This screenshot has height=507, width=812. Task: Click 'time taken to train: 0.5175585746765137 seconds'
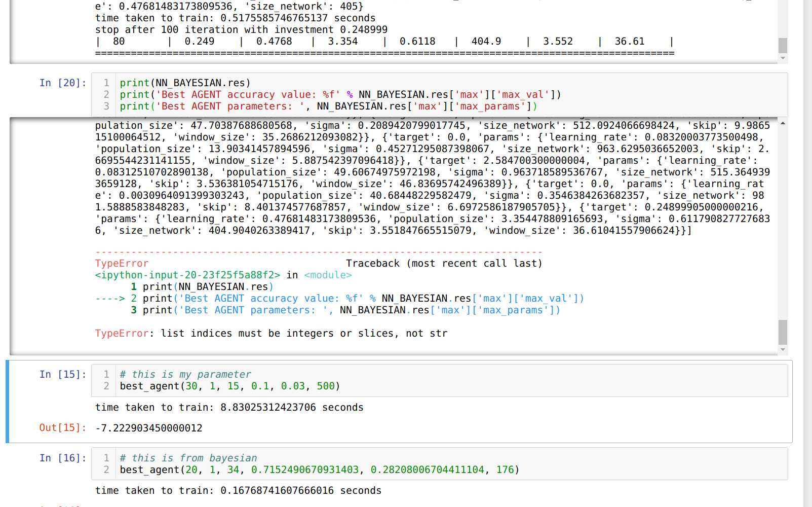point(236,18)
